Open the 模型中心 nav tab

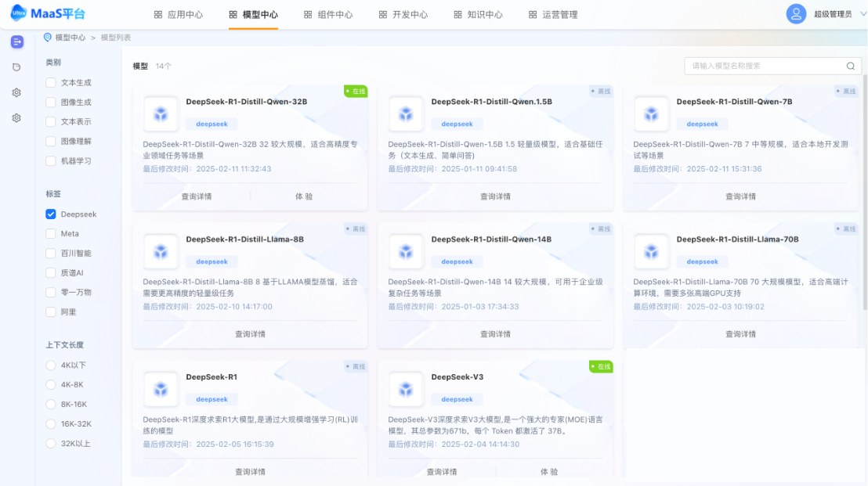click(x=254, y=15)
